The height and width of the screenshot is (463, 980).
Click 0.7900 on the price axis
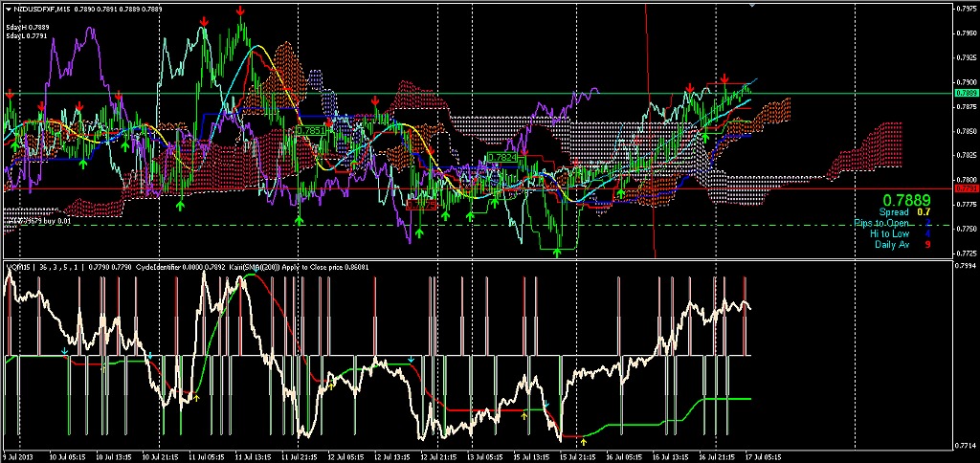click(x=967, y=82)
